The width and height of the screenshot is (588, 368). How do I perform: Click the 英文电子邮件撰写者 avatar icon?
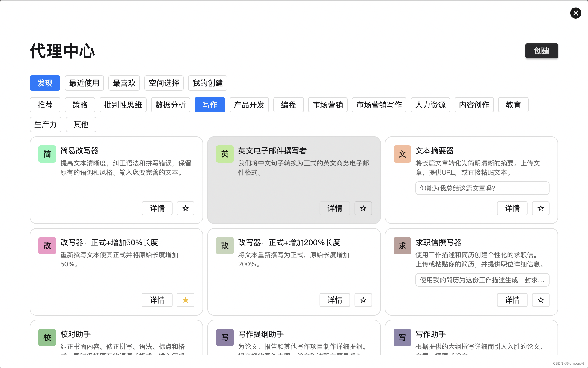[225, 154]
